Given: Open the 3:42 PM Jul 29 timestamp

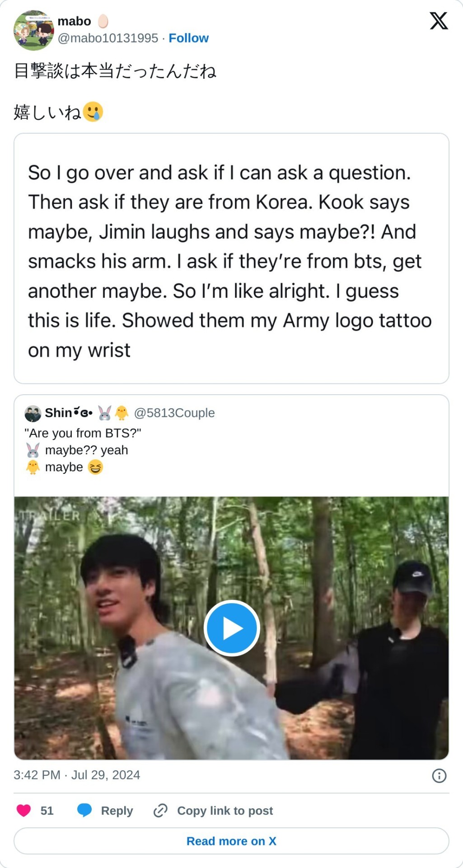Looking at the screenshot, I should 77,775.
